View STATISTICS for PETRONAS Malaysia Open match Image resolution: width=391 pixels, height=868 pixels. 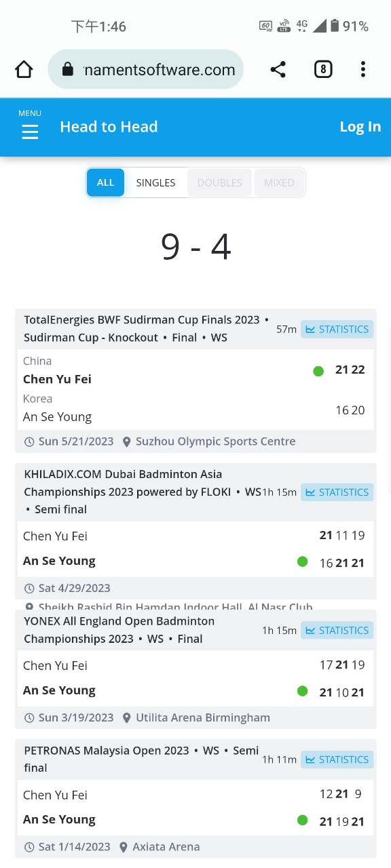coord(337,759)
